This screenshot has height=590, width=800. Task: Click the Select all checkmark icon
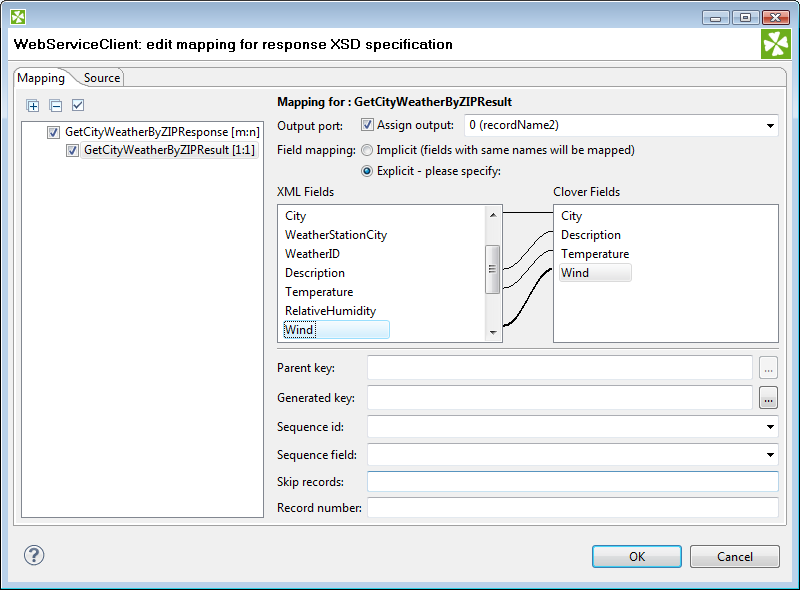tap(78, 105)
